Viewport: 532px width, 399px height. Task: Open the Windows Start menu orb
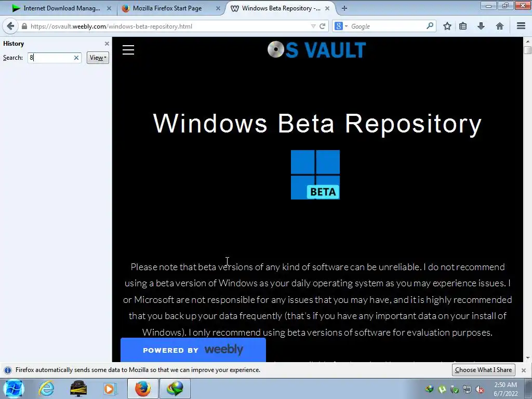14,389
